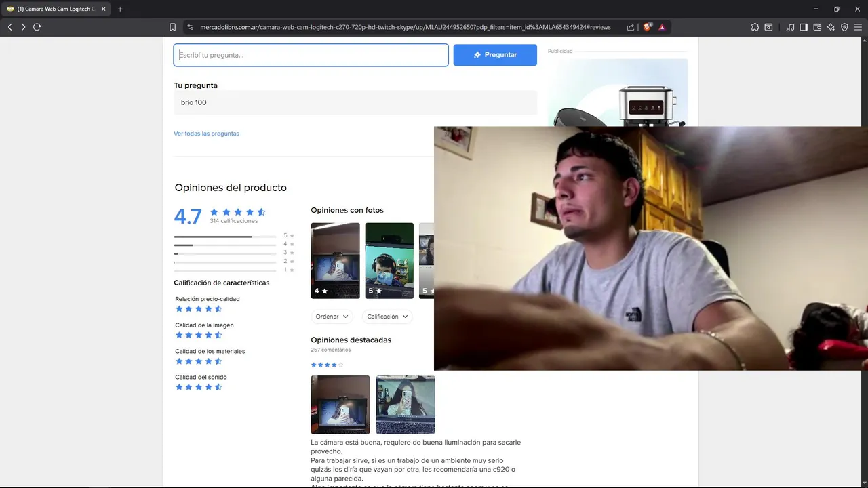Go back to the previous page

(x=9, y=27)
